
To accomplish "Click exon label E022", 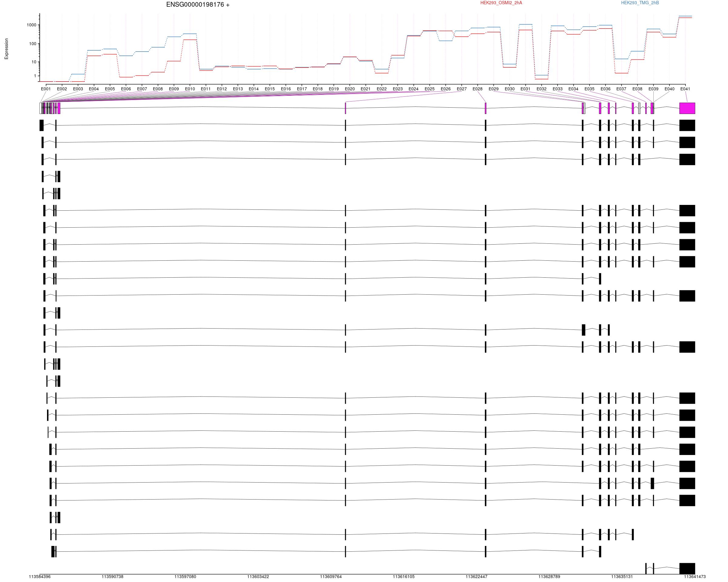I will [382, 89].
